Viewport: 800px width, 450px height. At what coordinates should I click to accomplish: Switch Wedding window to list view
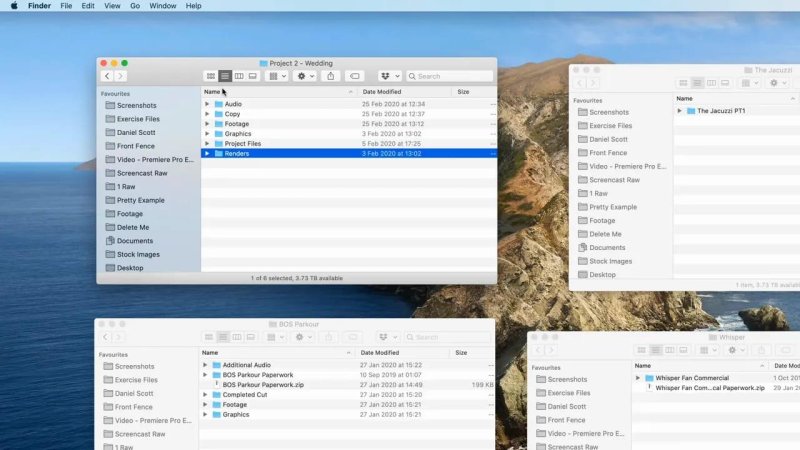224,76
